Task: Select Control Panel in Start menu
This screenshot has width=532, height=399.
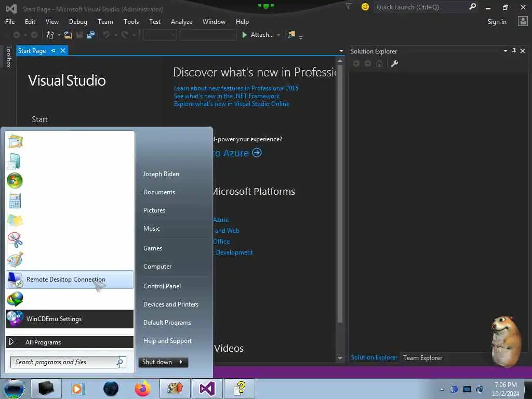Action: [162, 286]
